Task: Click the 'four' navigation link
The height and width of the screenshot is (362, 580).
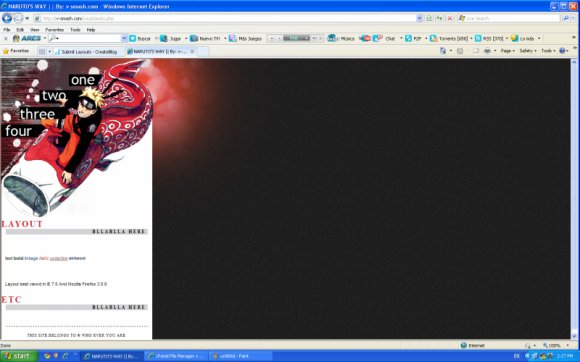Action: point(18,131)
